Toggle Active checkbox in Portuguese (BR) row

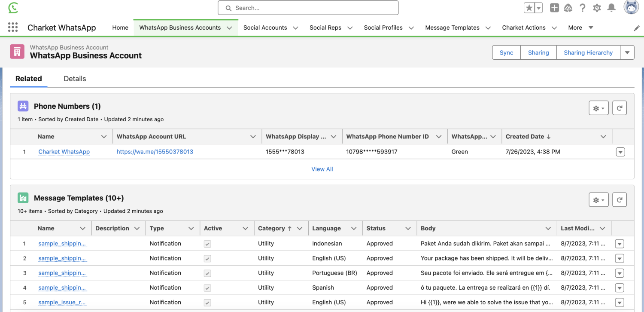click(207, 273)
